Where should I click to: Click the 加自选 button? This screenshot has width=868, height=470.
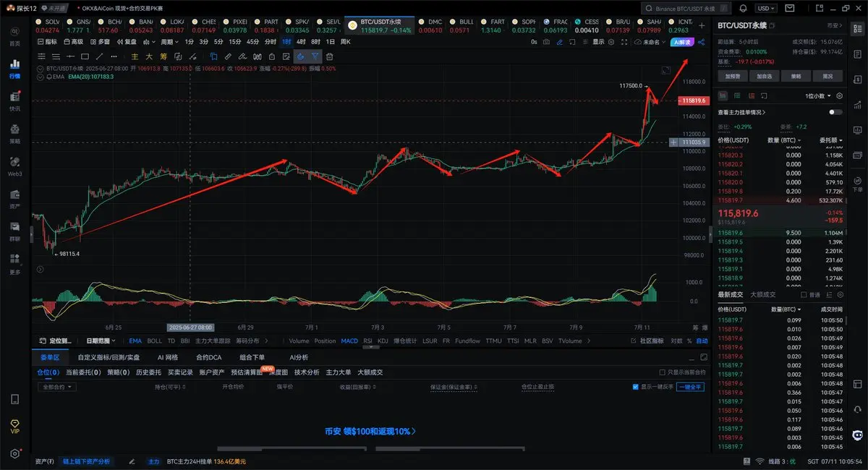coord(764,76)
